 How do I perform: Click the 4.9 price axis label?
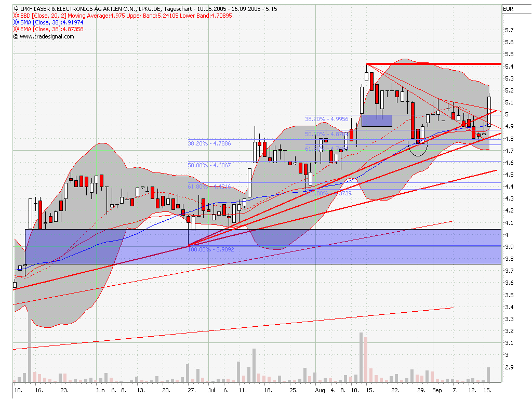tap(509, 126)
